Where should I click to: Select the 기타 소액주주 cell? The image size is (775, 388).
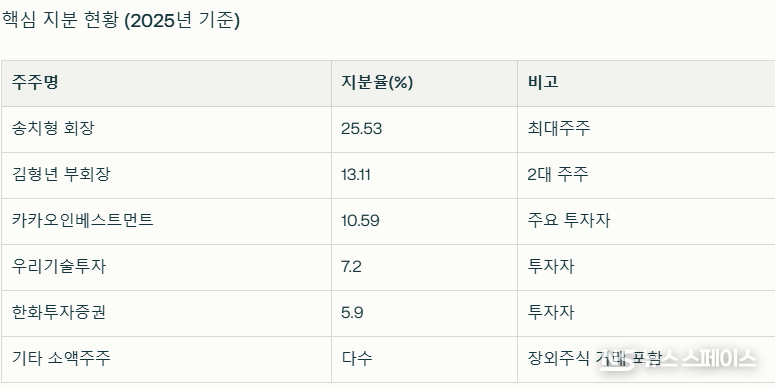[166, 359]
